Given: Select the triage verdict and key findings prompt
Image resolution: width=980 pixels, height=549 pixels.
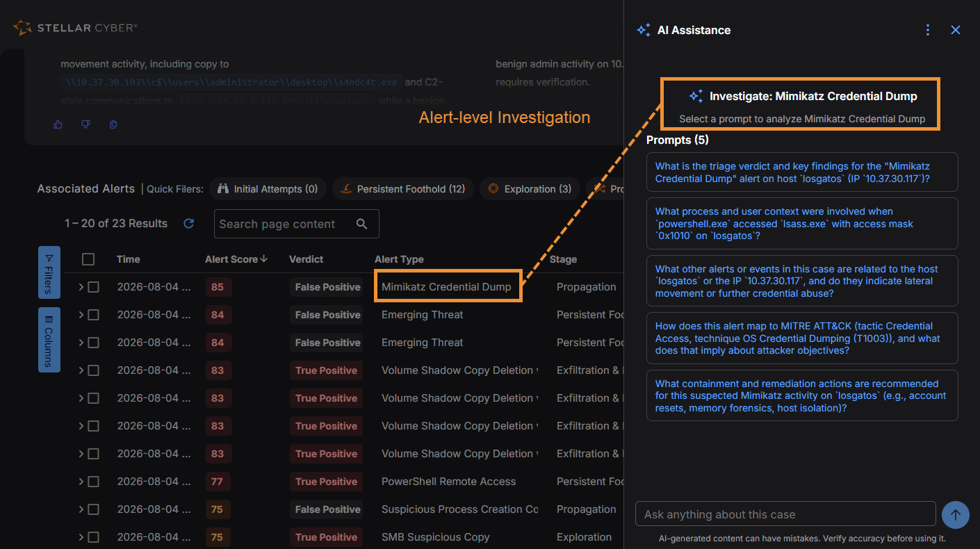Looking at the screenshot, I should coord(802,172).
